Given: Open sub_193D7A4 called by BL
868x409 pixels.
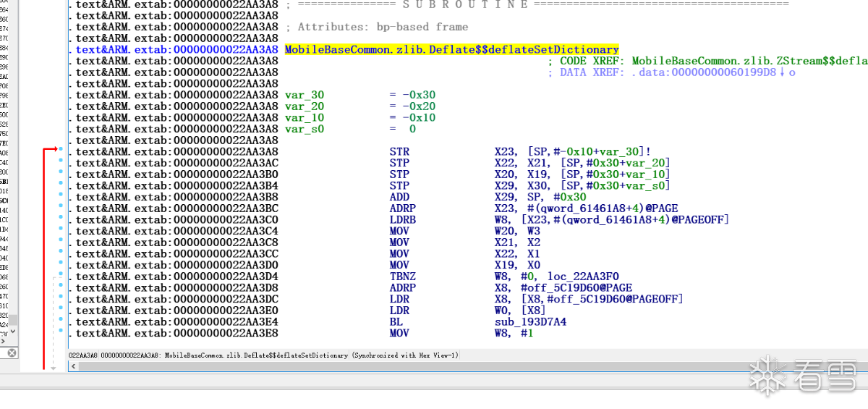Looking at the screenshot, I should (x=530, y=321).
